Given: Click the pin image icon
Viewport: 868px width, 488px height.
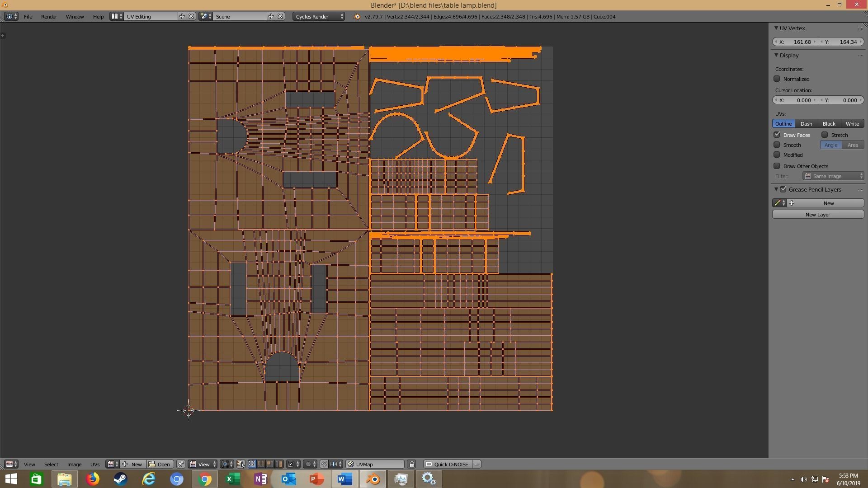Looking at the screenshot, I should (x=180, y=464).
